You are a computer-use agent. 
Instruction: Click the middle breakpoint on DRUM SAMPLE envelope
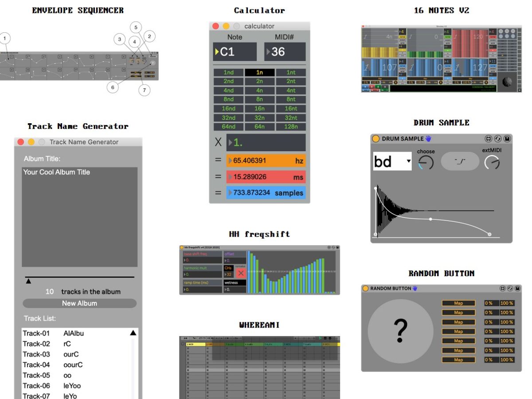click(x=430, y=219)
